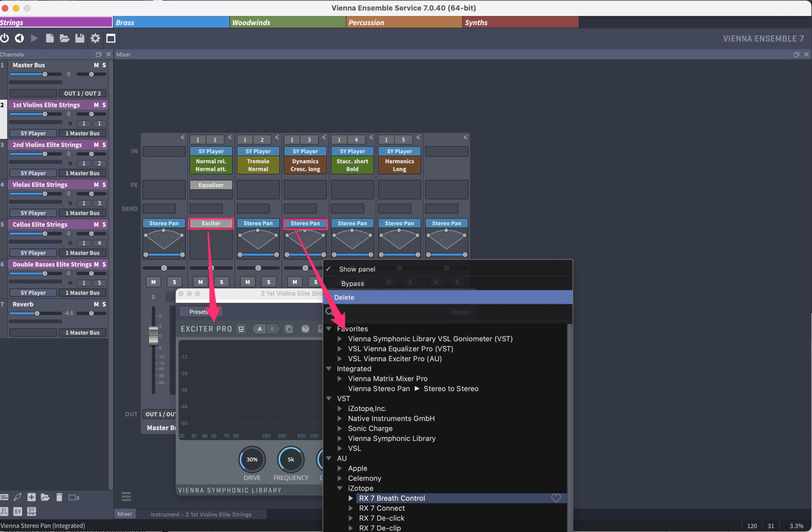Viewport: 812px width, 532px height.
Task: Click the Exciter Pro FREQUENCY knob at 5k
Action: click(291, 459)
